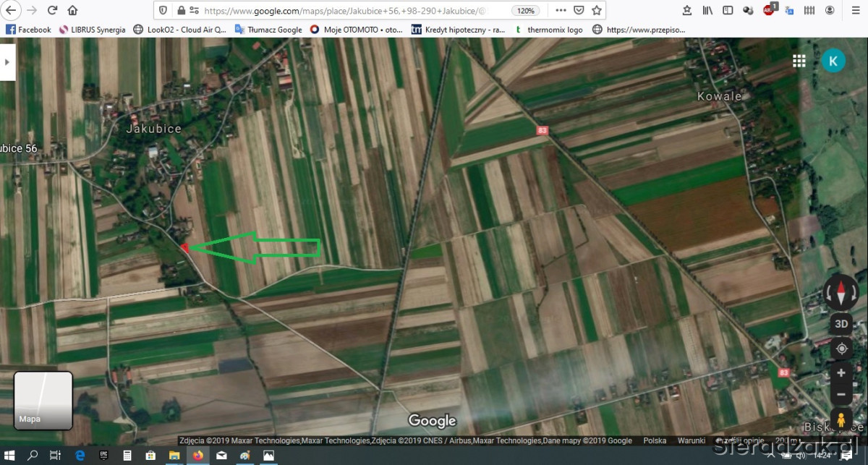Open the Firefox hamburger menu
868x465 pixels.
point(850,11)
